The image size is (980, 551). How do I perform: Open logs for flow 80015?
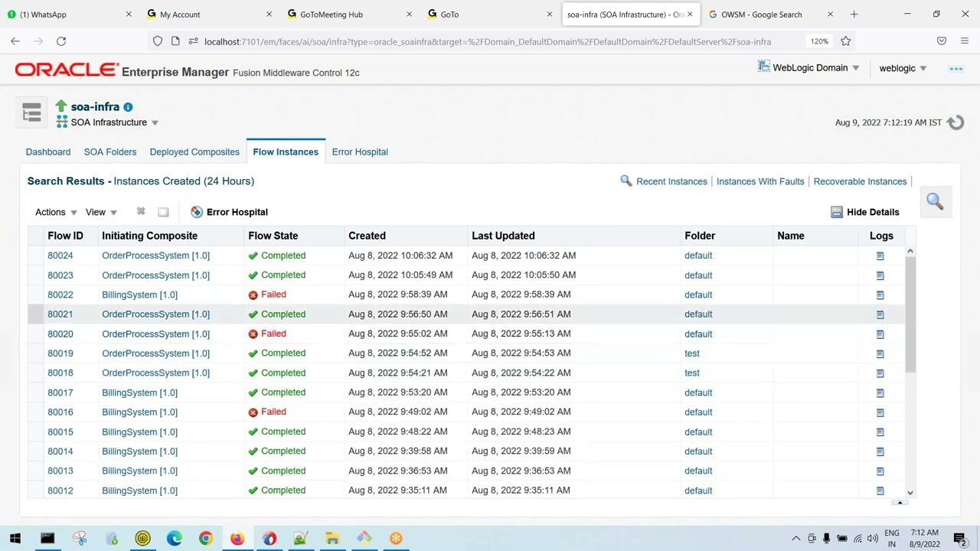[880, 432]
